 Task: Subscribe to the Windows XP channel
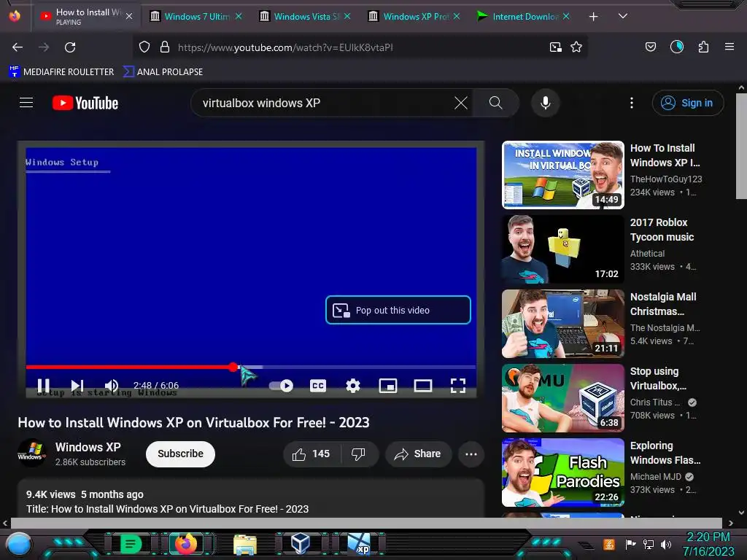181,454
